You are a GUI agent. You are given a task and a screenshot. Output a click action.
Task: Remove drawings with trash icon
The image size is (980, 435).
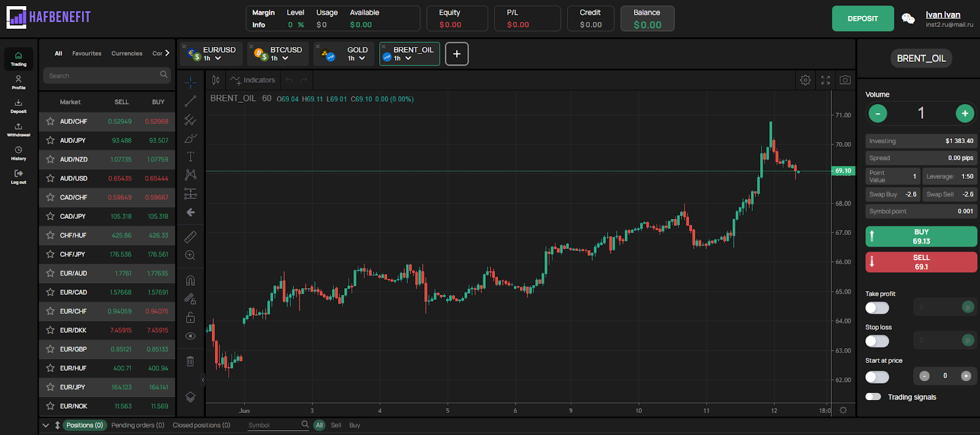click(x=190, y=362)
